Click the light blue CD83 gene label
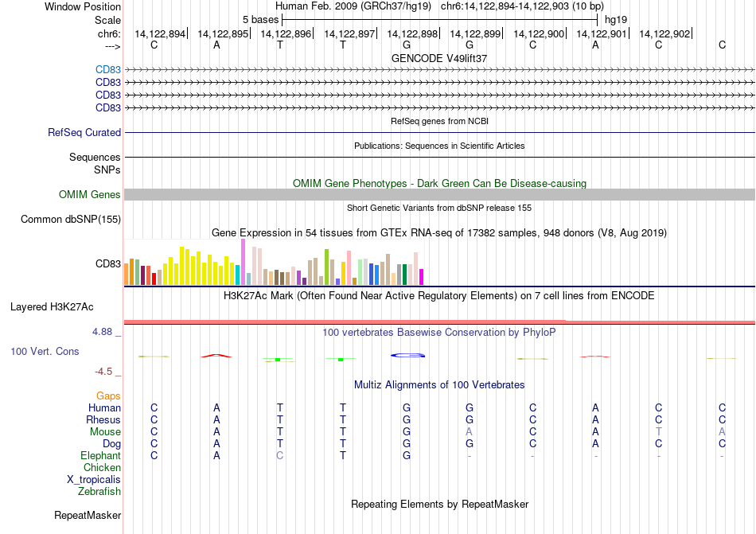Screen dimensions: 756x534 pyautogui.click(x=108, y=70)
